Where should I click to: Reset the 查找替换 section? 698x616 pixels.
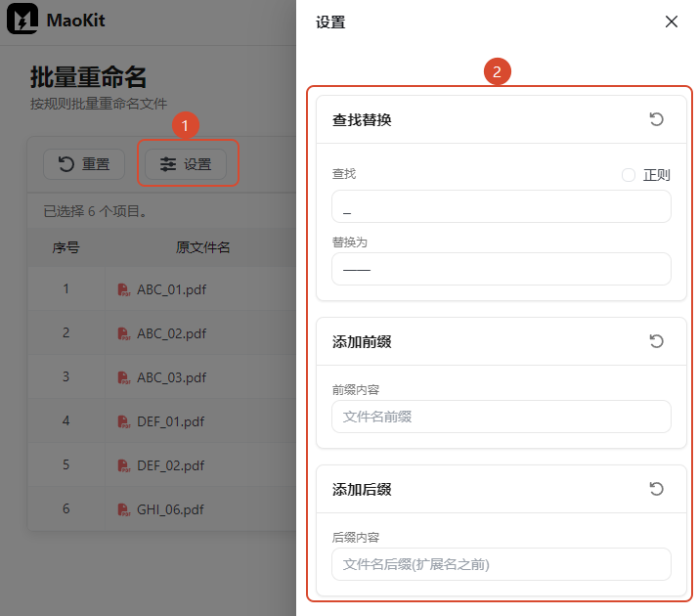[656, 119]
